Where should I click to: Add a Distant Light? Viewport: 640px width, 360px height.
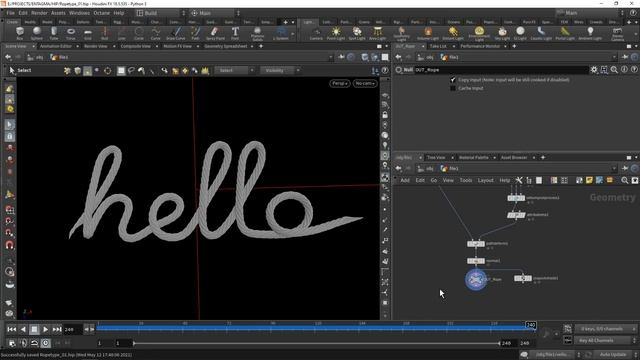453,33
